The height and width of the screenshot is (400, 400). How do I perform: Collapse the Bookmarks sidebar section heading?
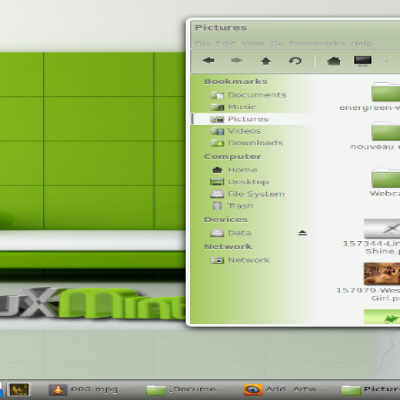point(236,82)
